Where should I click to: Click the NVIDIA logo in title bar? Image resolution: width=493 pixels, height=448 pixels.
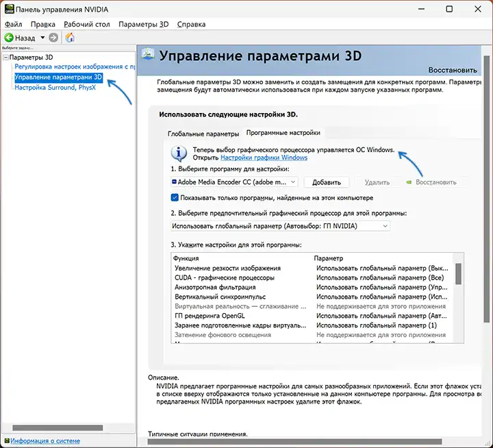point(9,9)
